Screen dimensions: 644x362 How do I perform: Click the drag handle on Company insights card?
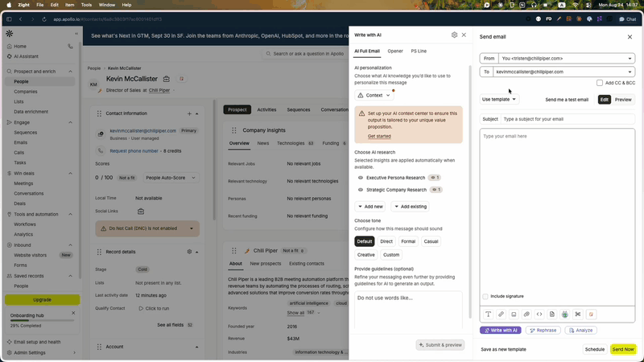(234, 130)
